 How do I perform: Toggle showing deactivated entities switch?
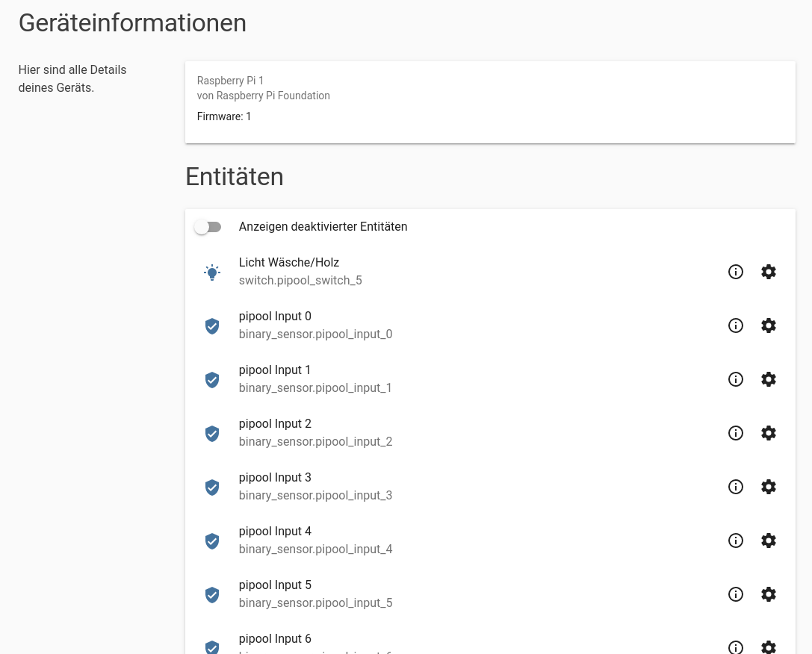pos(208,227)
